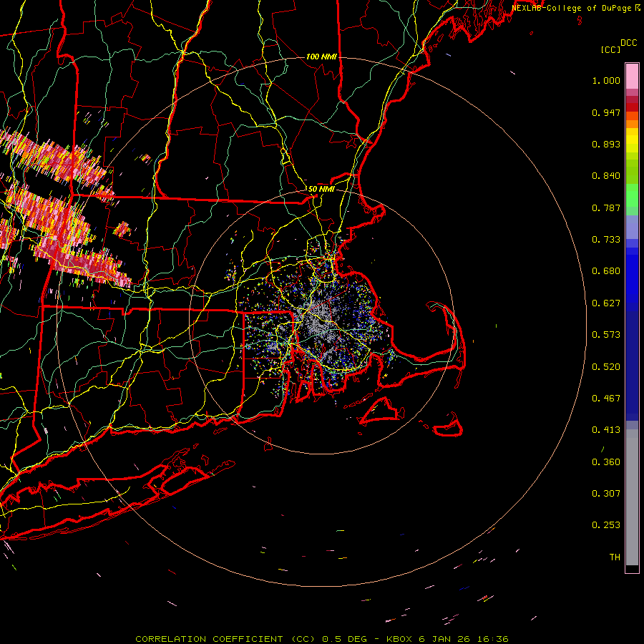
Task: Click the DCC product label
Action: click(x=629, y=43)
